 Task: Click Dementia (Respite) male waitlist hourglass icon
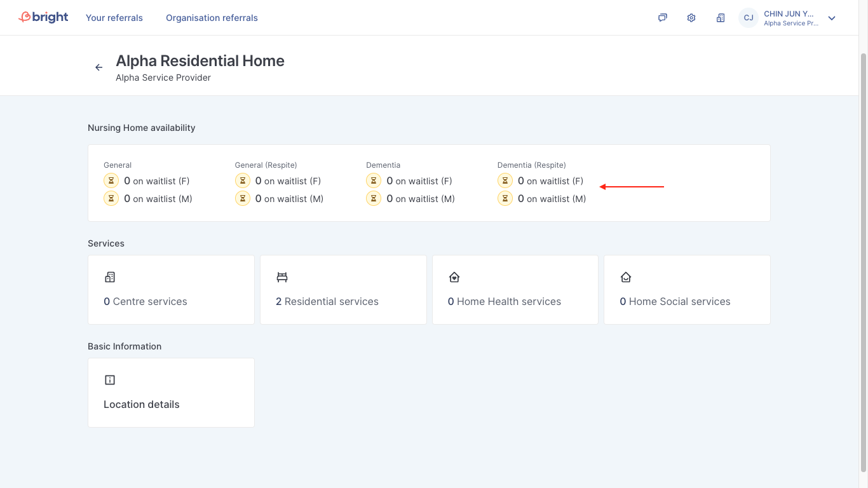tap(505, 199)
